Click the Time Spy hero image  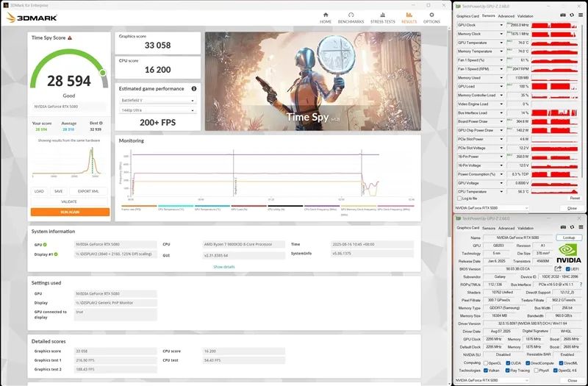313,81
